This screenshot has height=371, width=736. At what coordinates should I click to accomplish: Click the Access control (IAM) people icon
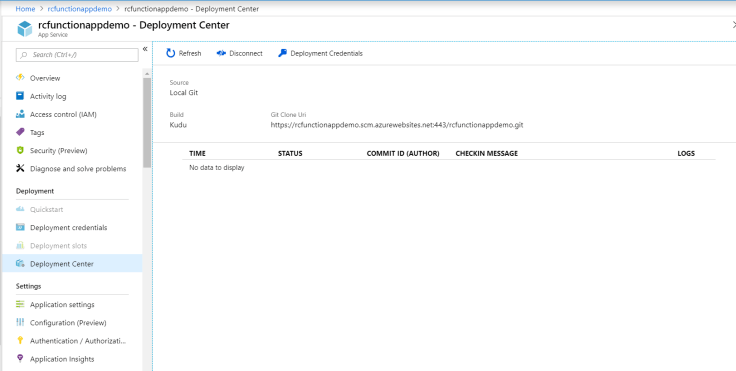[x=20, y=114]
